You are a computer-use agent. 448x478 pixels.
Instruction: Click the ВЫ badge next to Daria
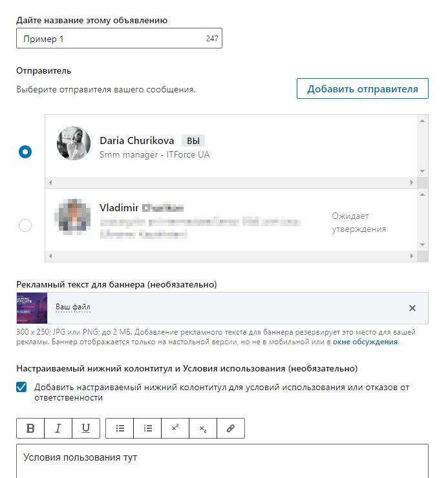pyautogui.click(x=193, y=141)
